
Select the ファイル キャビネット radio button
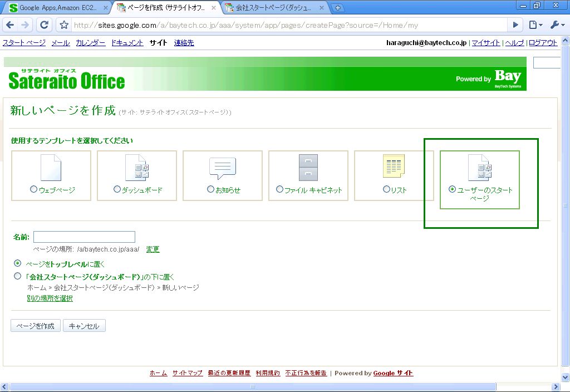point(279,189)
